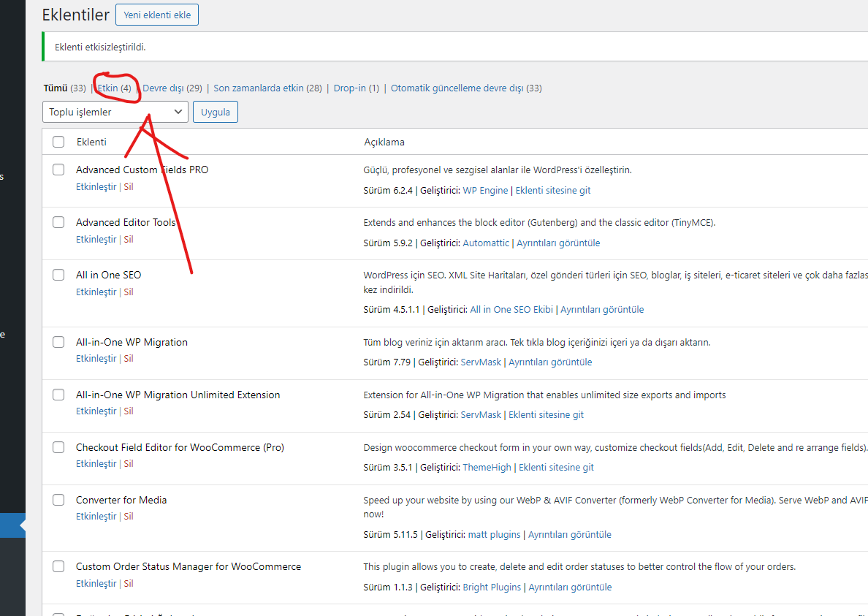This screenshot has width=868, height=616.
Task: View details for Custom Order Status Manager
Action: click(x=570, y=588)
